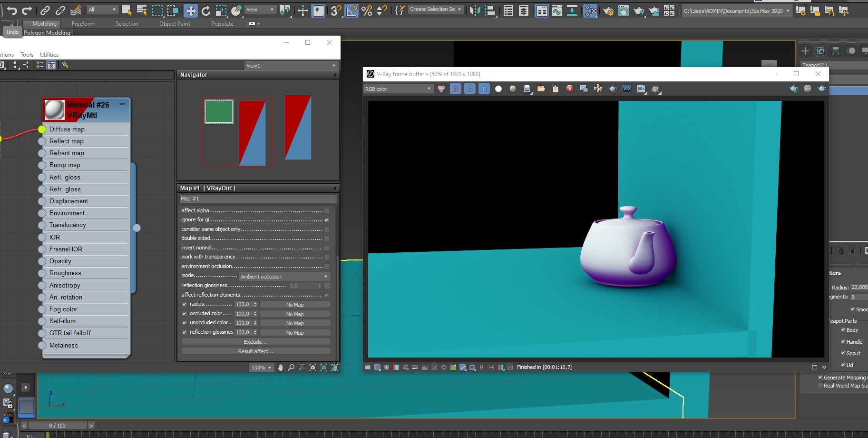Click the Exclude... button
Viewport: 868px width, 438px height.
click(x=256, y=342)
